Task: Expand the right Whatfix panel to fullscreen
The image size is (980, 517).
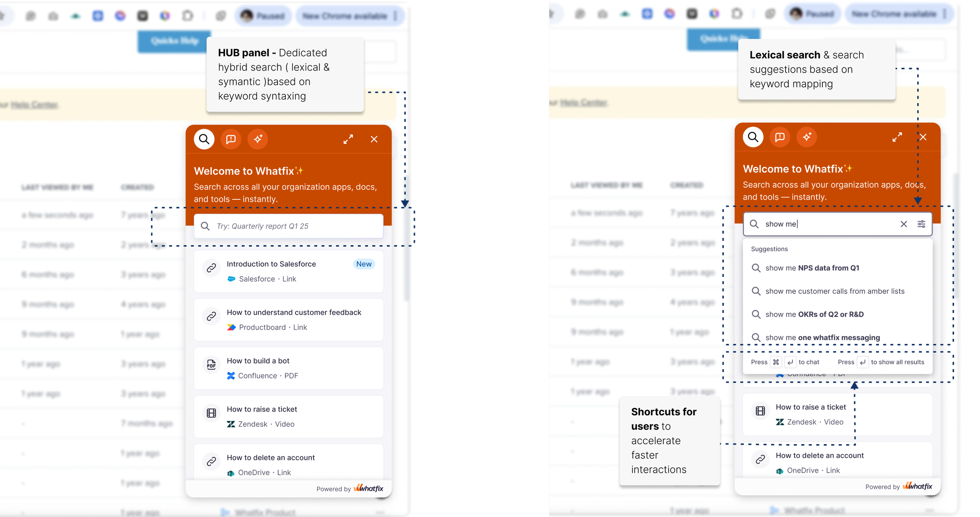Action: [x=897, y=137]
